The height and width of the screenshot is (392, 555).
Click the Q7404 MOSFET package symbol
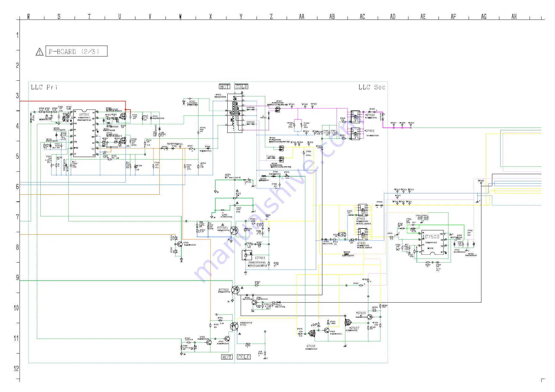point(355,134)
